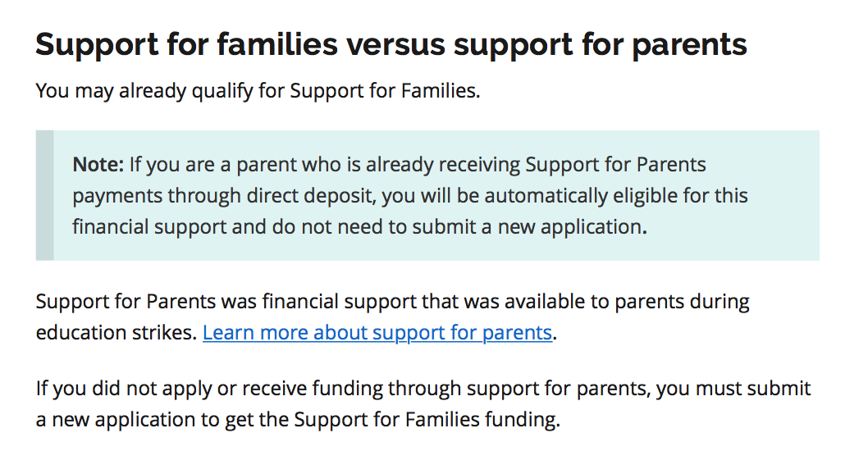Click the words 'education strikes.'

tap(116, 333)
